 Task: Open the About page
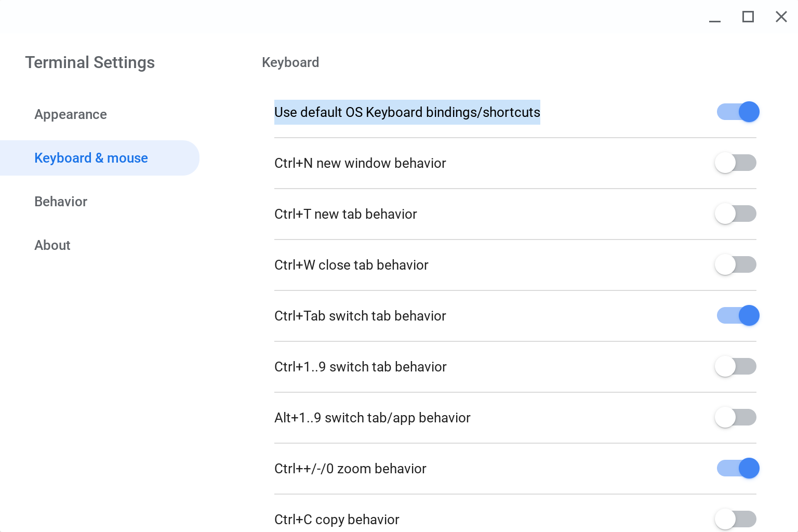[x=52, y=245]
